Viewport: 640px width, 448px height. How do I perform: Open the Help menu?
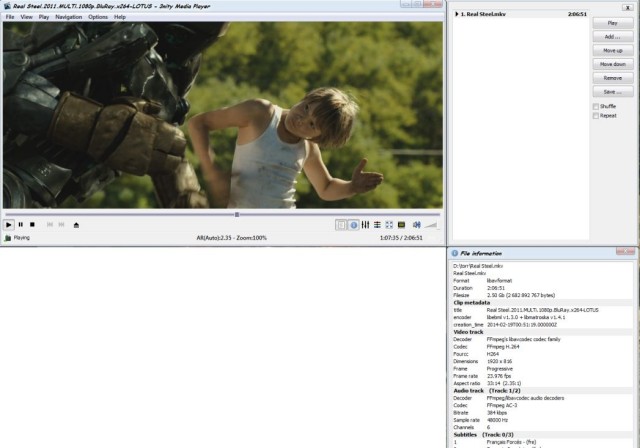pyautogui.click(x=120, y=17)
